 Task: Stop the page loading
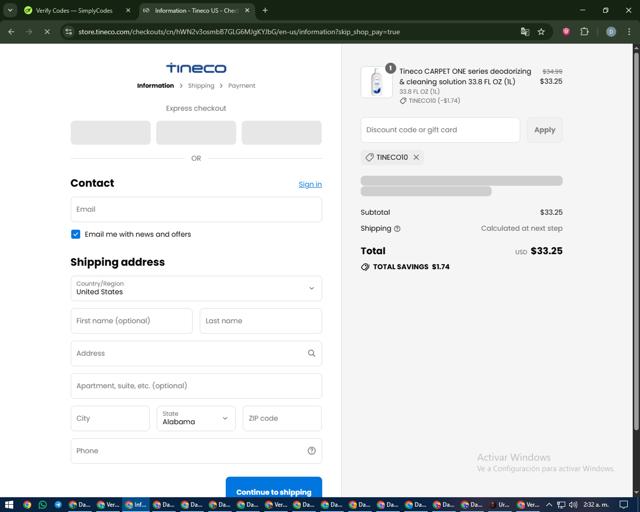(x=47, y=32)
